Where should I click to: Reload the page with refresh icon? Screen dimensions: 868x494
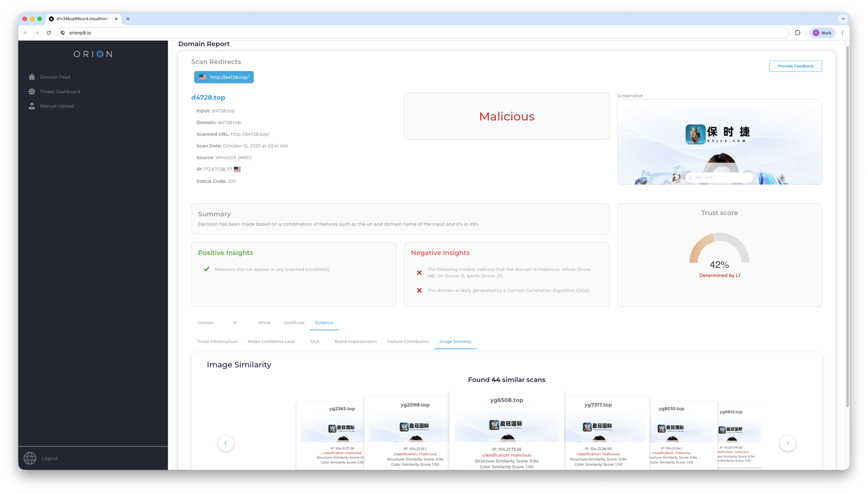click(x=49, y=33)
